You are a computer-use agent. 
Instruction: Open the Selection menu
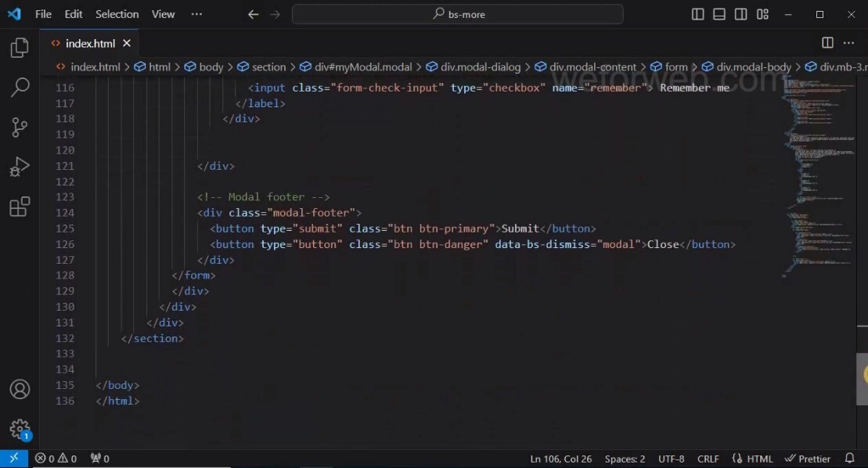click(117, 14)
